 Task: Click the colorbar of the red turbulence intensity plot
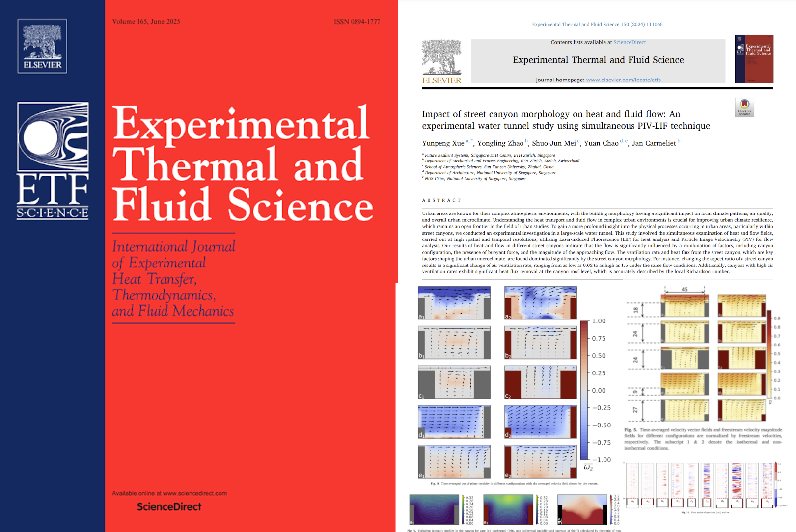coord(611,510)
